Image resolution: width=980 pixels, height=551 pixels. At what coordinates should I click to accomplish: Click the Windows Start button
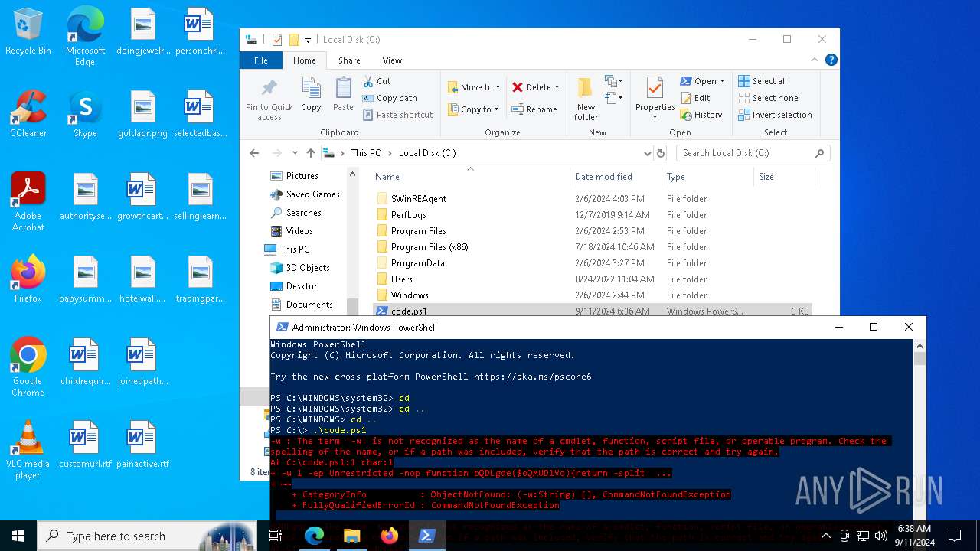point(18,536)
